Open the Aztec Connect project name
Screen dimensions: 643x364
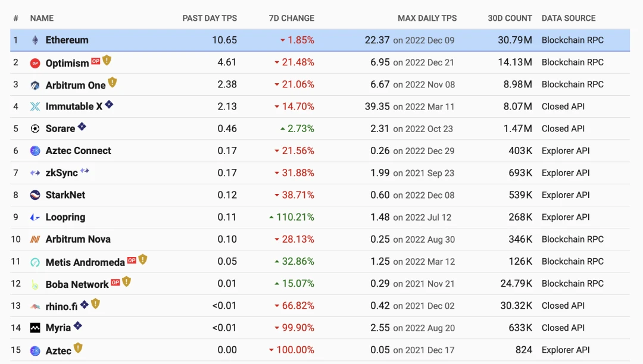click(x=79, y=150)
